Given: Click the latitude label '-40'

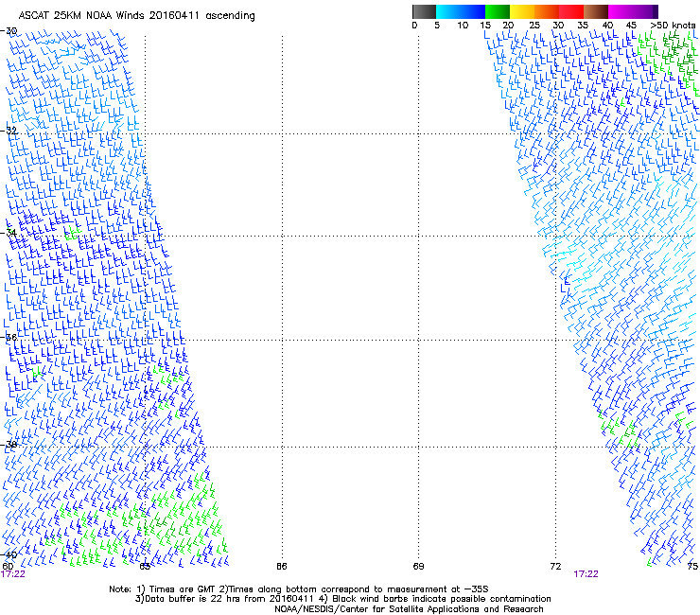Looking at the screenshot, I should [x=9, y=554].
